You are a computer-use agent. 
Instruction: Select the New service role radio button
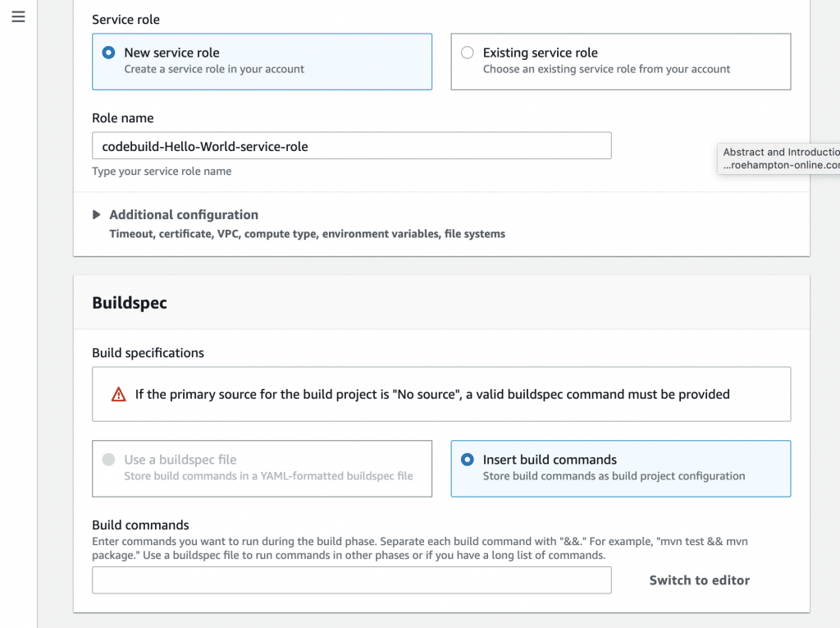108,53
